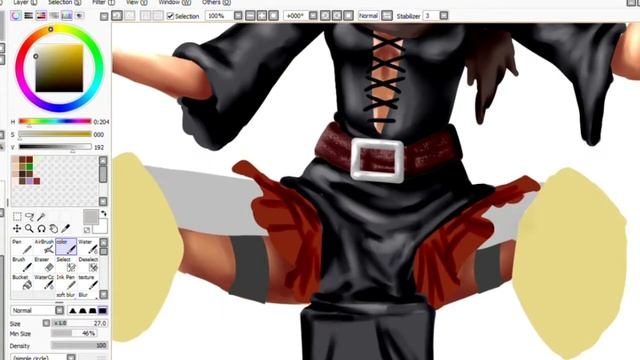Choose the highlighted color brush tool
Image resolution: width=640 pixels, height=360 pixels.
point(66,247)
